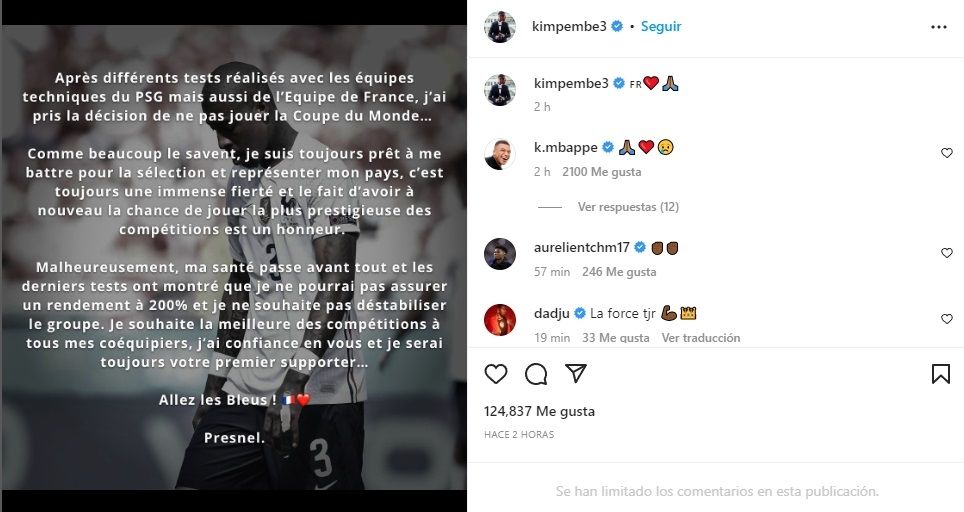This screenshot has width=964, height=512.
Task: Follow kimpembe3 with Seguir link
Action: pyautogui.click(x=661, y=26)
